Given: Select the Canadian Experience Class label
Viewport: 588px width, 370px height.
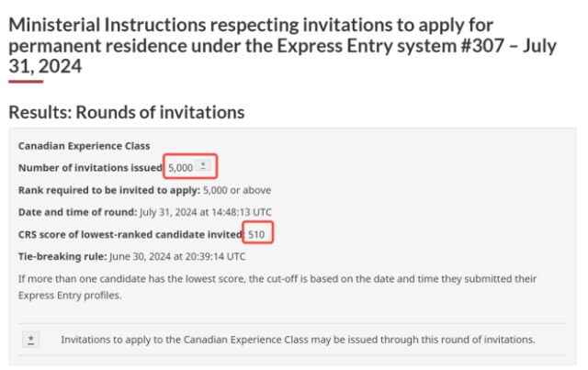Looking at the screenshot, I should click(x=84, y=146).
